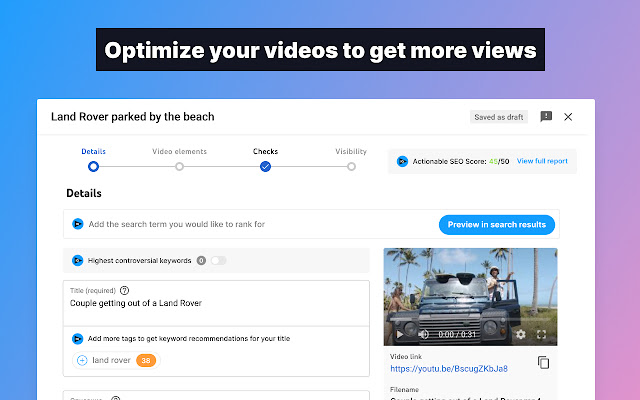Click into the Title text field
Viewport: 640px width, 400px height.
pos(215,302)
